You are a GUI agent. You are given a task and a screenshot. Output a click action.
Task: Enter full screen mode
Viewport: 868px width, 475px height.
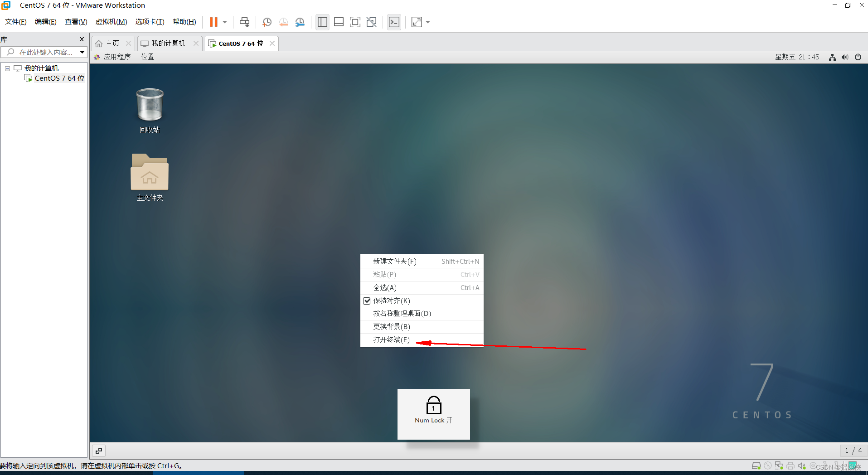coord(355,22)
